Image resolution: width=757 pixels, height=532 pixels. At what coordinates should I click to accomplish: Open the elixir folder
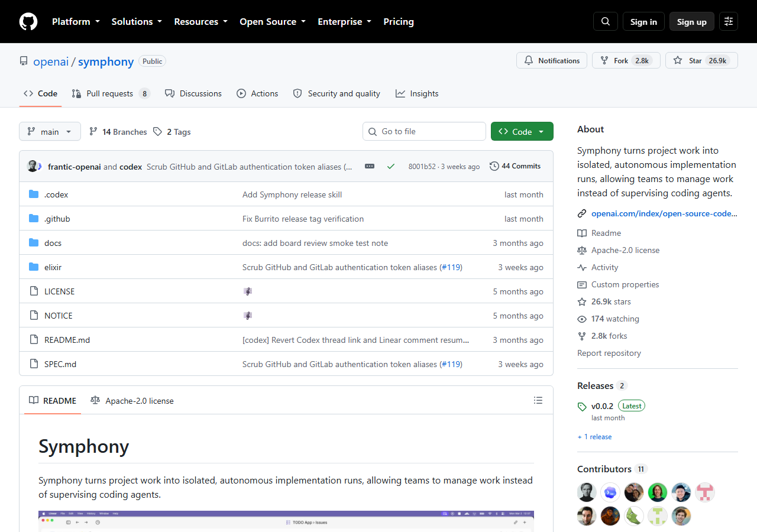(53, 267)
